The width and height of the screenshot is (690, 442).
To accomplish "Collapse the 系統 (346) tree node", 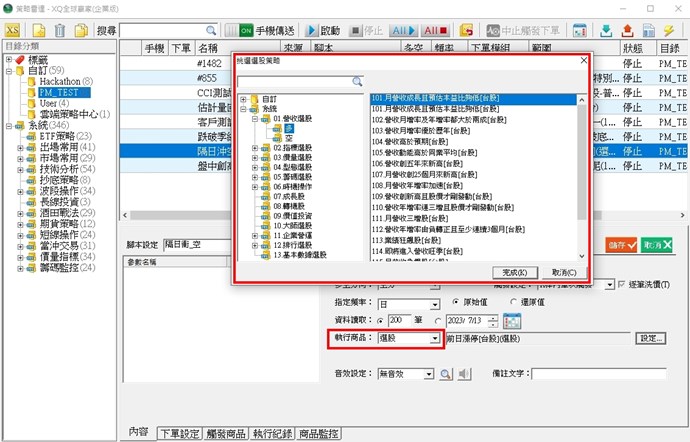I will [x=9, y=126].
